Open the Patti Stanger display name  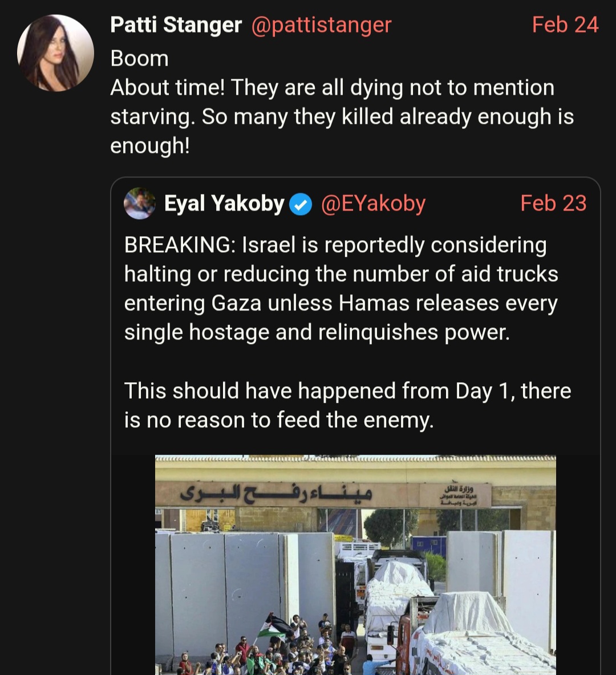176,25
